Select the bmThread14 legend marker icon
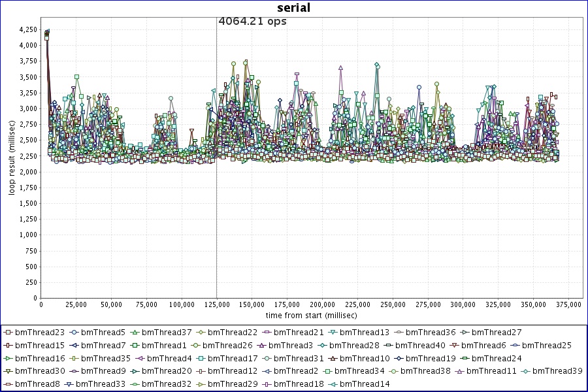The height and width of the screenshot is (392, 588). 335,384
